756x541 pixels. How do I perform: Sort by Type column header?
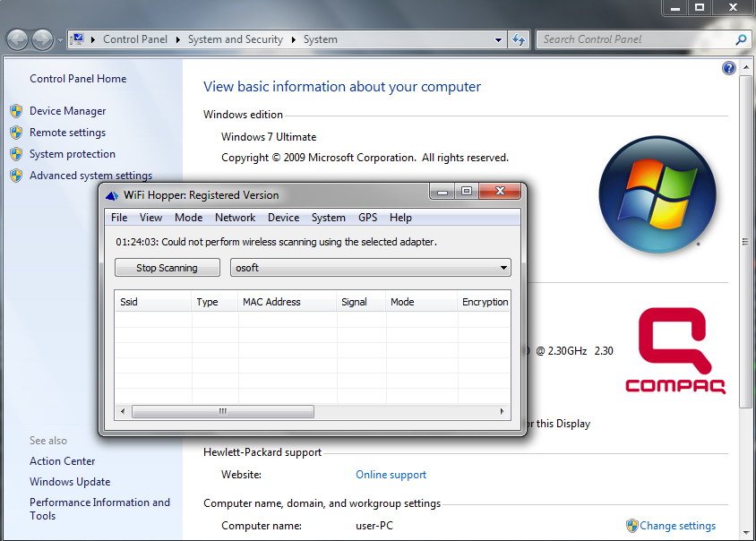215,302
